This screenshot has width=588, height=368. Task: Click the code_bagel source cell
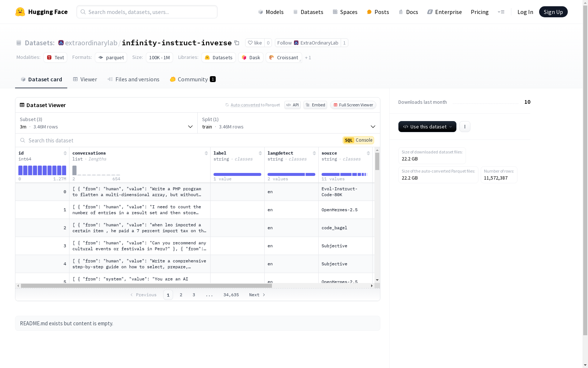[345, 228]
